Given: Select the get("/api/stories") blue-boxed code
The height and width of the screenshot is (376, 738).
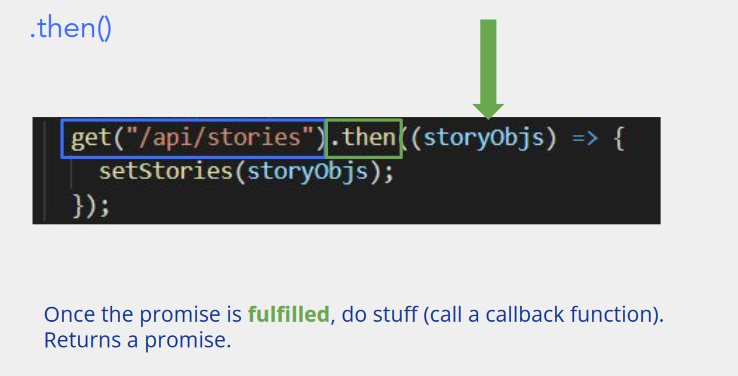Looking at the screenshot, I should click(x=193, y=138).
